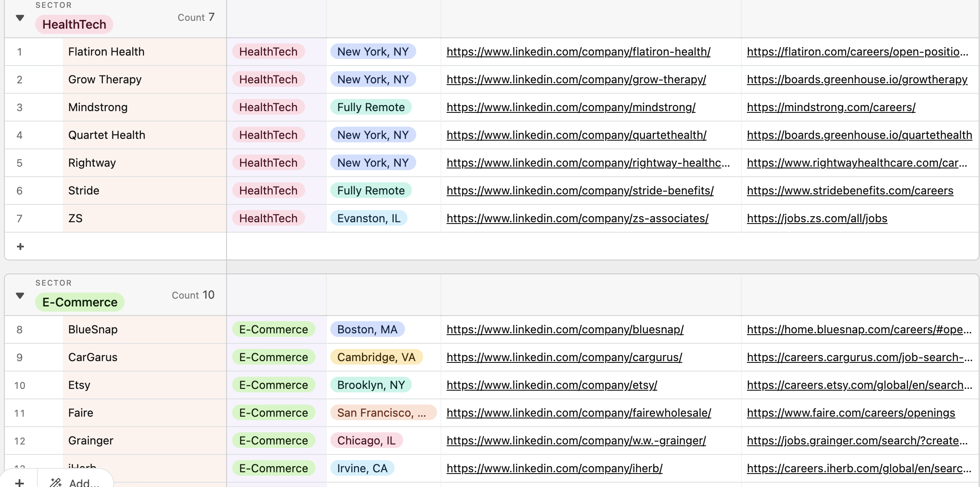Open jobs.grainger.com search link
This screenshot has height=487, width=980.
tap(858, 441)
